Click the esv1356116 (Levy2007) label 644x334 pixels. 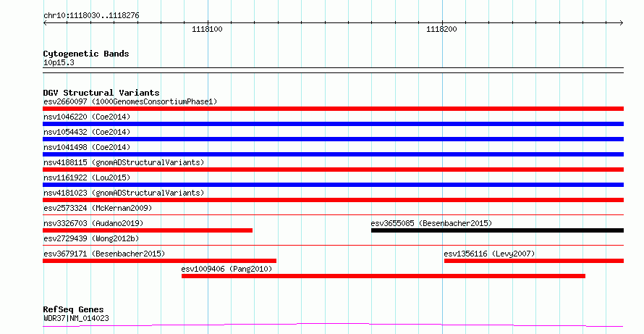[x=489, y=254]
